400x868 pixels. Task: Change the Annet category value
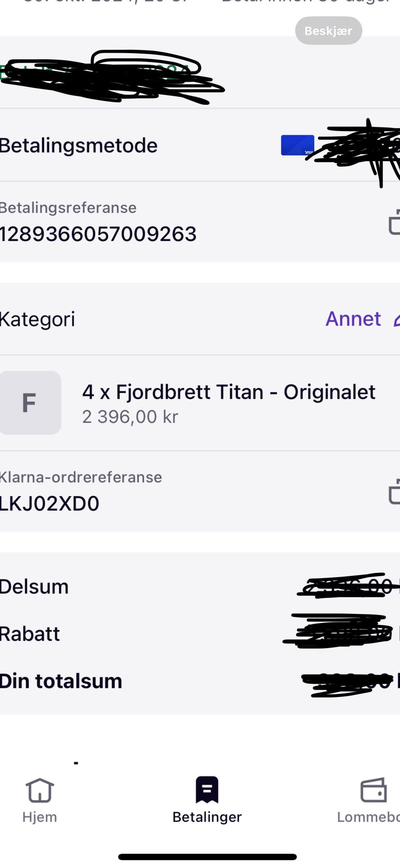(x=353, y=319)
